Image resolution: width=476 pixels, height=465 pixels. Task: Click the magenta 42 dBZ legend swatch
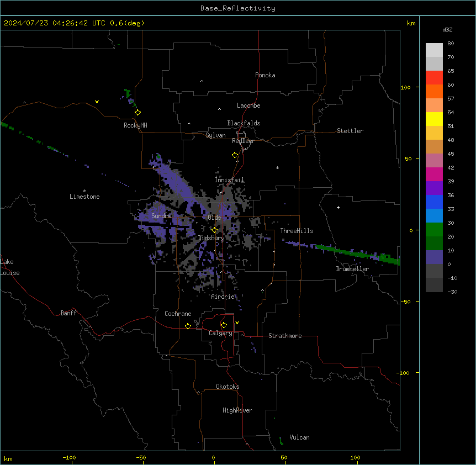(434, 174)
